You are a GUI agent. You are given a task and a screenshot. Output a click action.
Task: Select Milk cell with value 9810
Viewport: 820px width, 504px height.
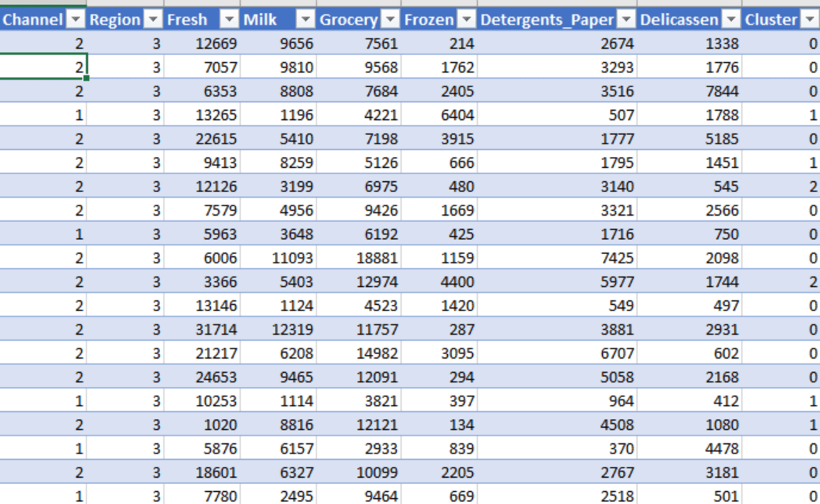[279, 67]
